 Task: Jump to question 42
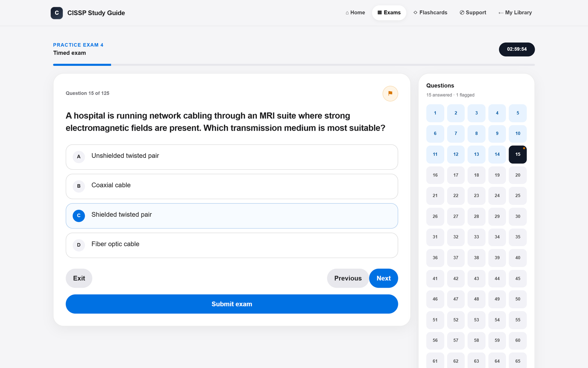[x=456, y=279]
